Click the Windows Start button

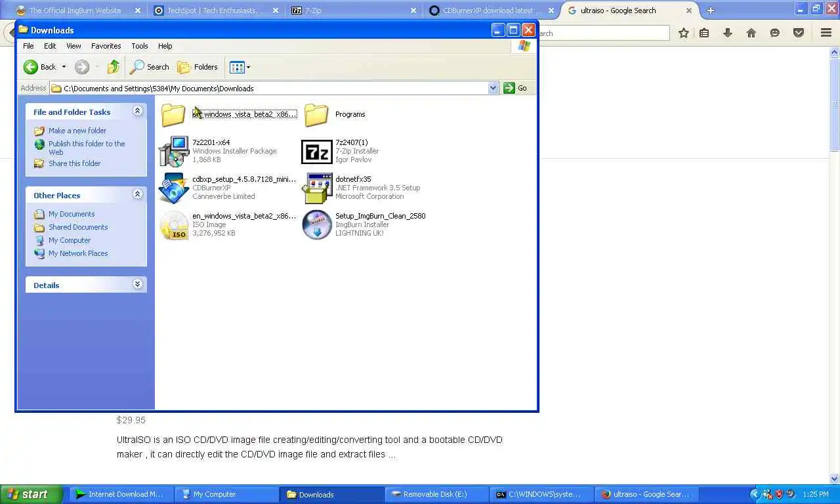[31, 494]
